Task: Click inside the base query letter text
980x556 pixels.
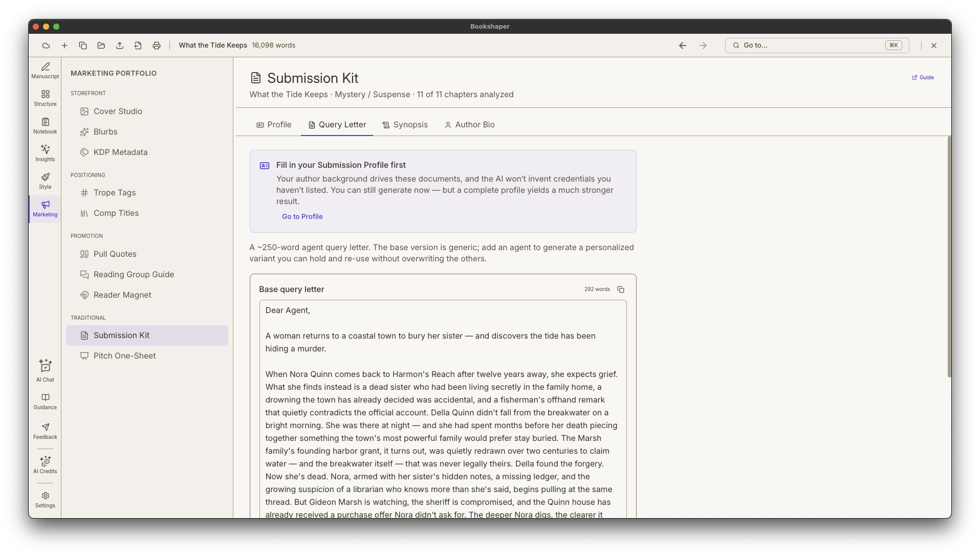Action: 443,409
